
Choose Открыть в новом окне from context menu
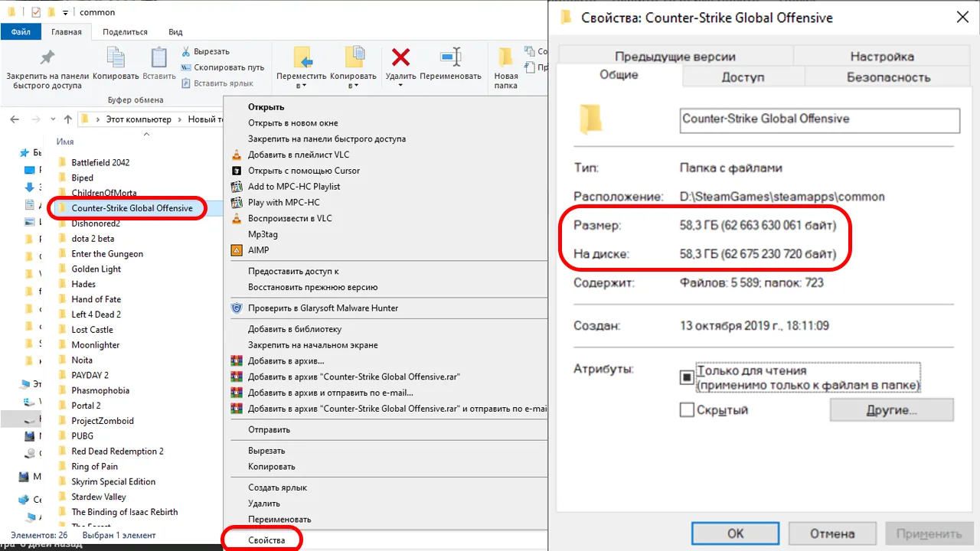coord(292,123)
